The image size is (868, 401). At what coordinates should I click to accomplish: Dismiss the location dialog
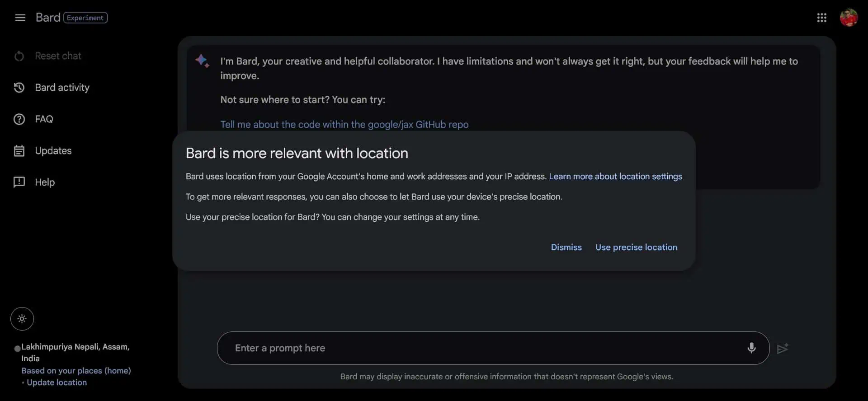coord(566,247)
